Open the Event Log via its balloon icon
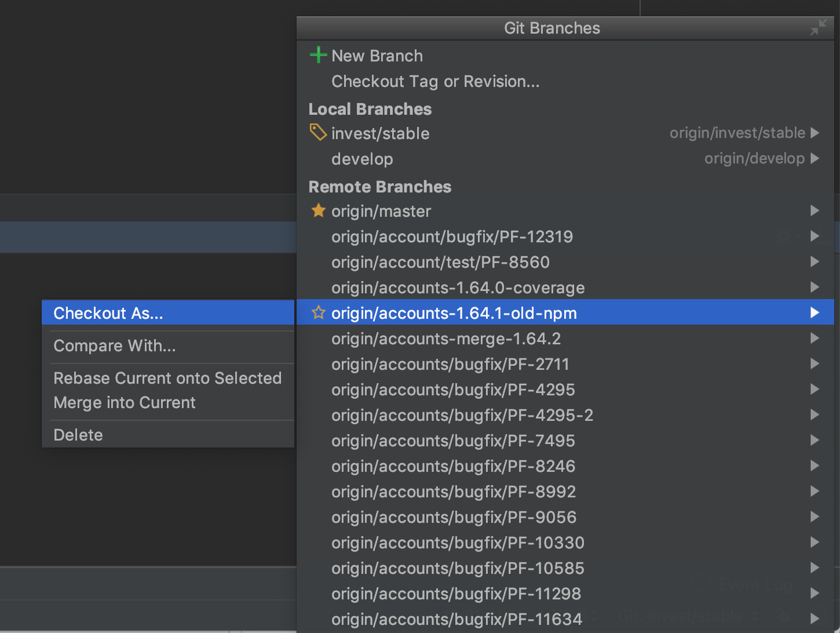840x633 pixels. pyautogui.click(x=702, y=584)
